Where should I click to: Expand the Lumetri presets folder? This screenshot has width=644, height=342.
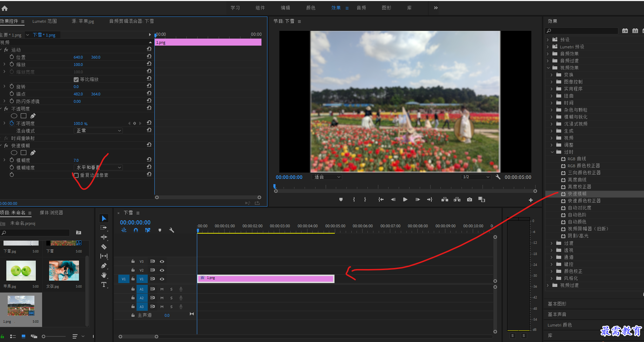pyautogui.click(x=548, y=47)
